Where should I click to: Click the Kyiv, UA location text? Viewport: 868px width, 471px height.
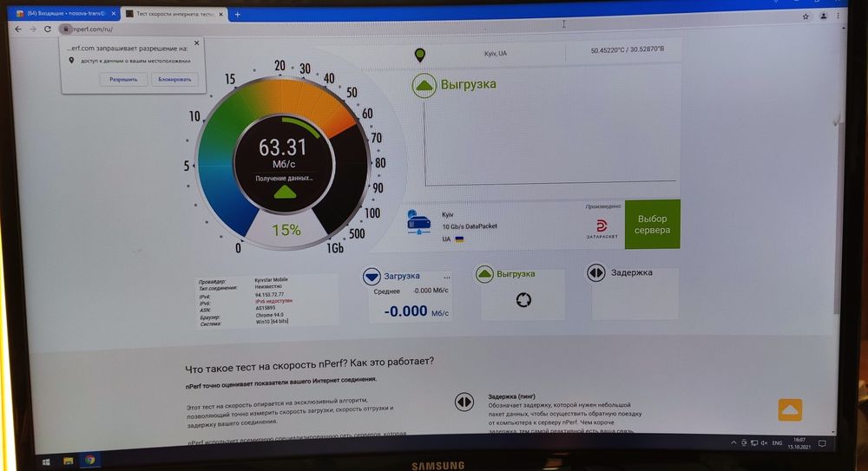tap(496, 54)
